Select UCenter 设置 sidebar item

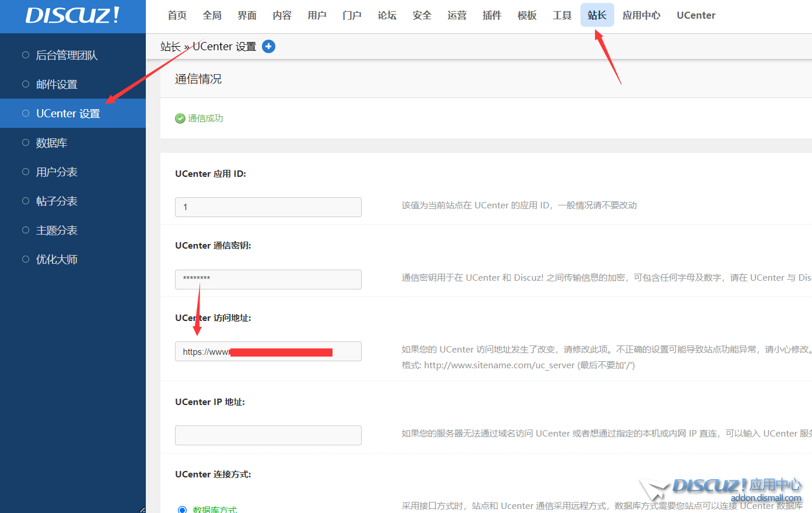pos(68,114)
